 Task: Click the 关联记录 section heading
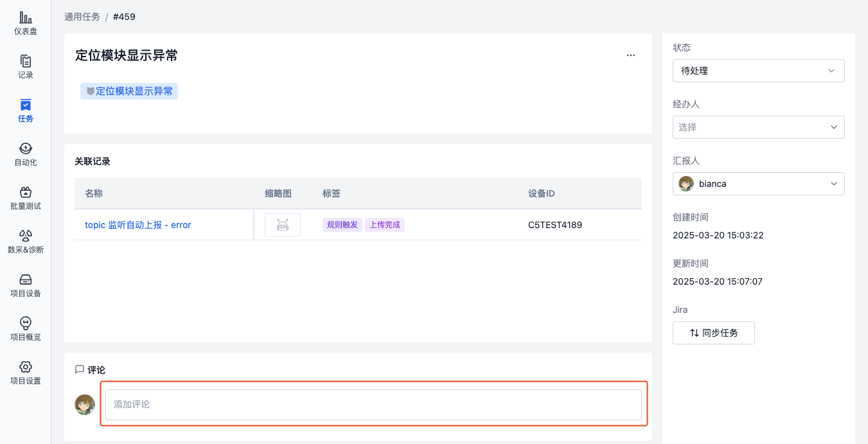pyautogui.click(x=93, y=161)
